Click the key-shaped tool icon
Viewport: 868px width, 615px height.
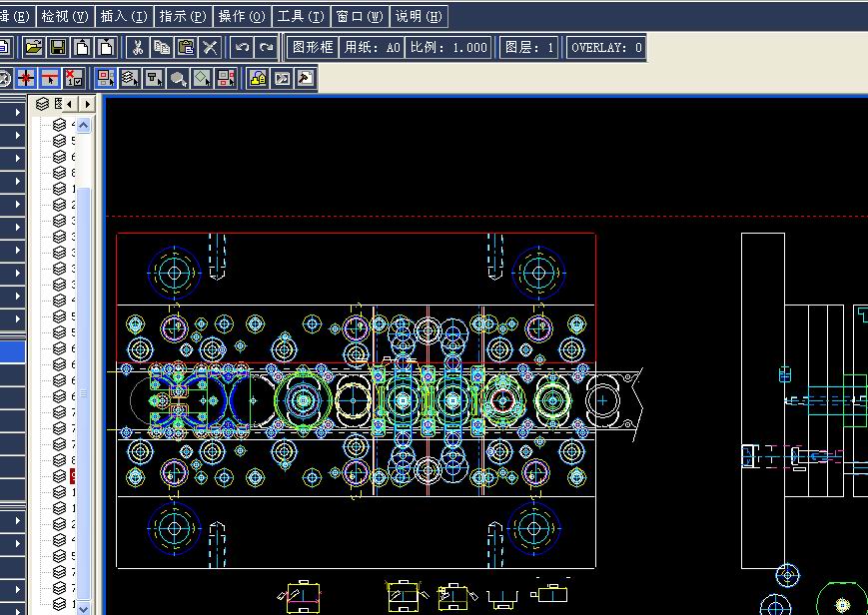178,79
